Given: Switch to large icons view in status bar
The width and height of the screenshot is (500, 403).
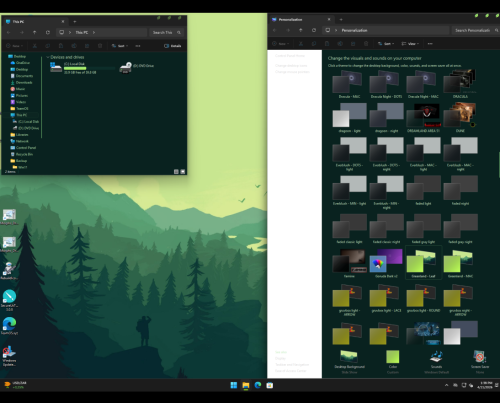Looking at the screenshot, I should click(183, 172).
